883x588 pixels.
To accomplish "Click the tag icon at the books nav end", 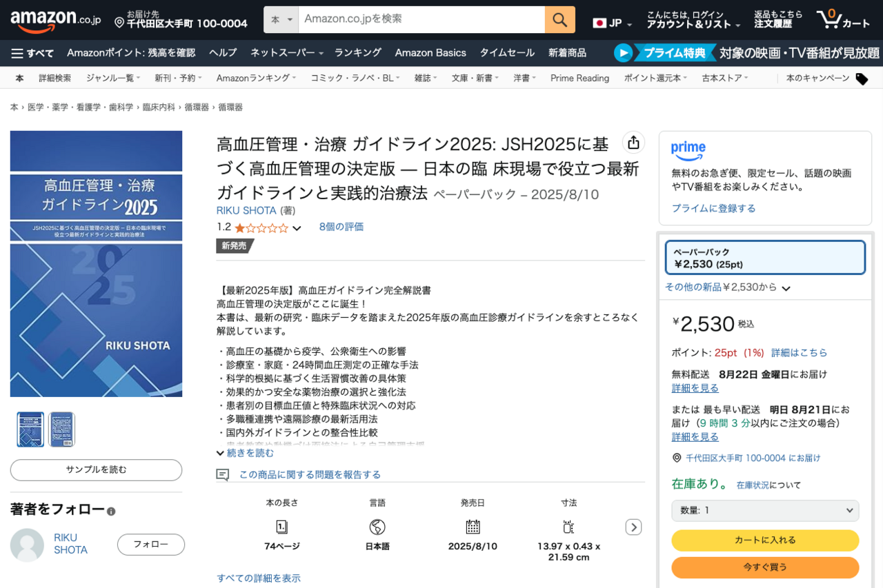I will pyautogui.click(x=862, y=79).
